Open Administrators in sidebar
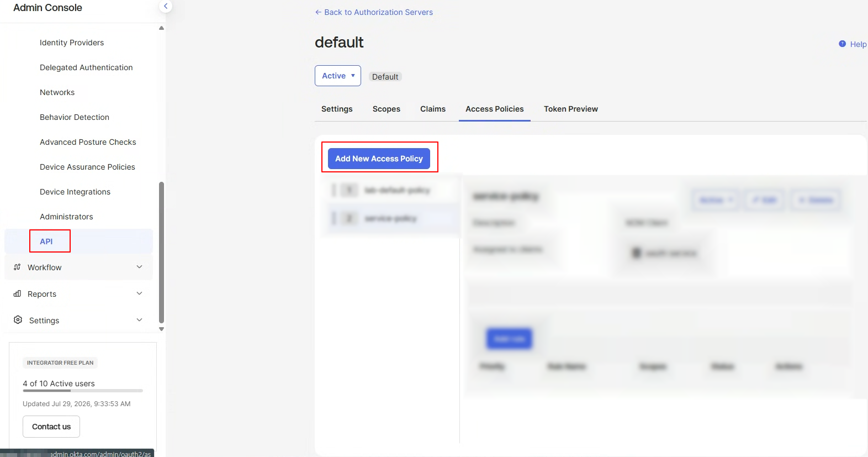Image resolution: width=868 pixels, height=457 pixels. point(66,217)
